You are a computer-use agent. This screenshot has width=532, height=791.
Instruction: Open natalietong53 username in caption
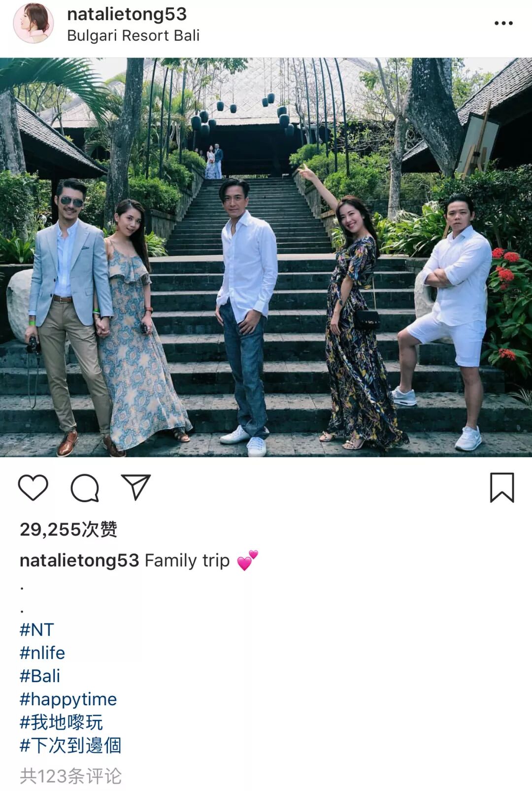click(x=79, y=561)
